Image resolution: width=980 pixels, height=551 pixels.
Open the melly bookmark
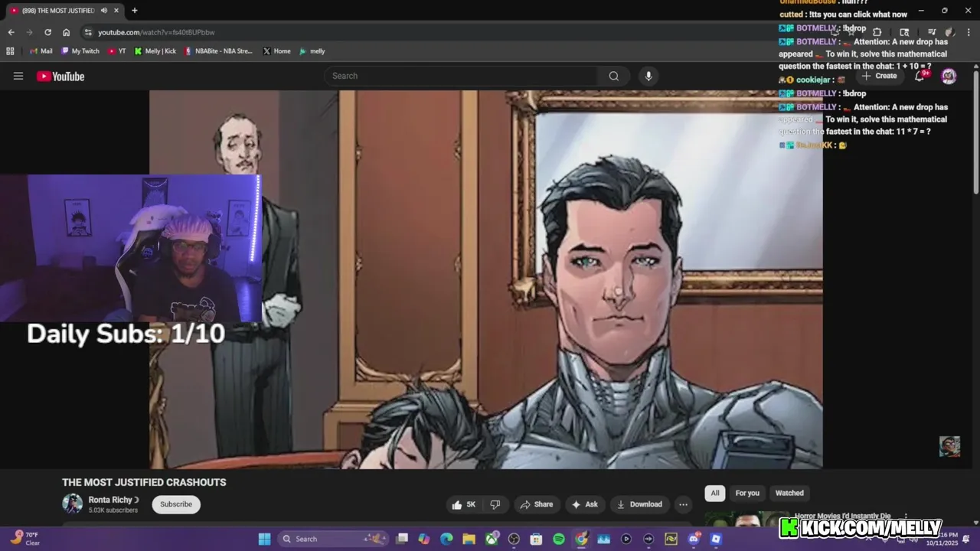312,51
